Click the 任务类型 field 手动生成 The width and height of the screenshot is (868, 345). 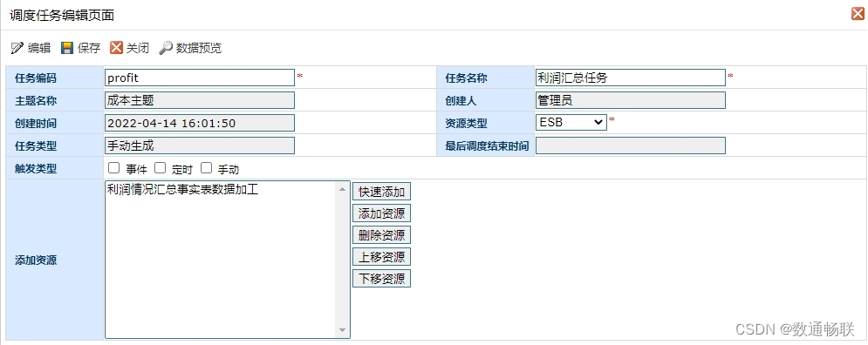coord(199,145)
